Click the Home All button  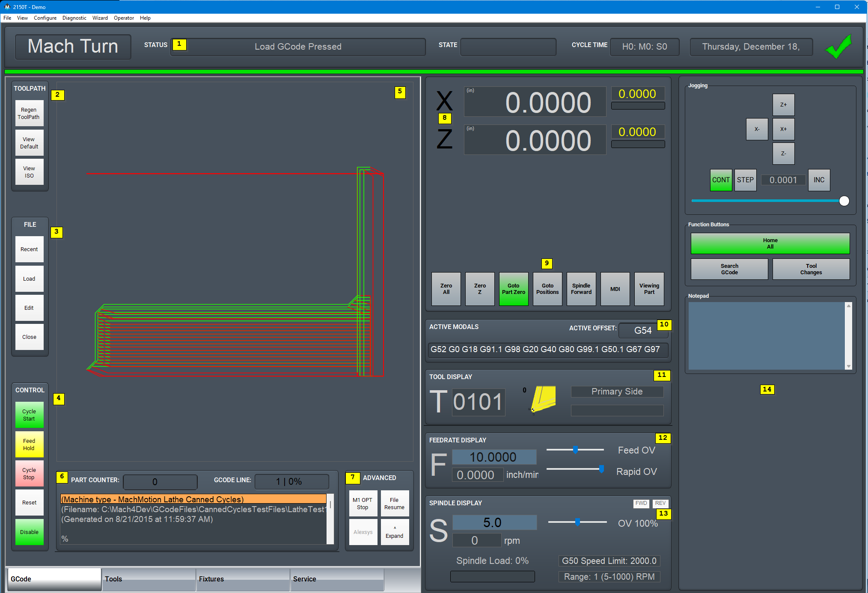[x=770, y=243]
